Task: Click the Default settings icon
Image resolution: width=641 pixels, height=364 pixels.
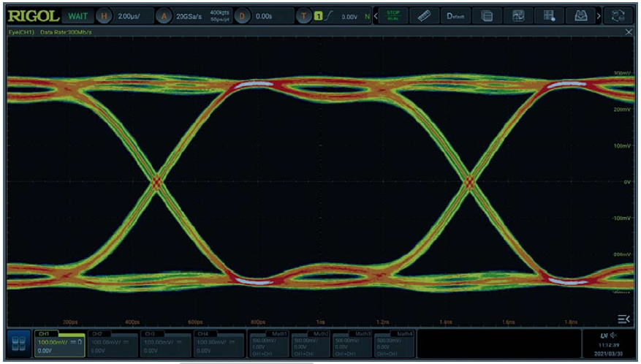Action: pyautogui.click(x=455, y=15)
